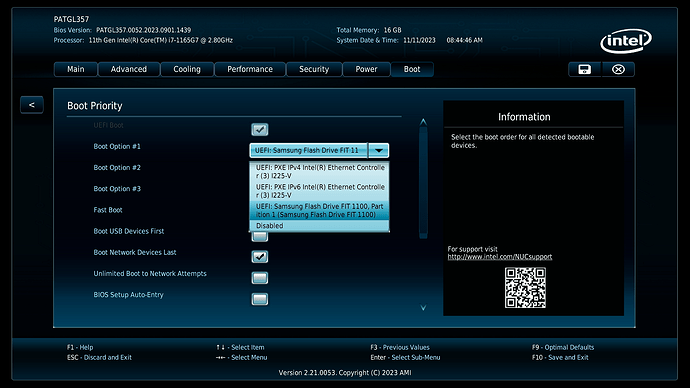Select Disabled in the boot option list
690x388 pixels.
[x=319, y=226]
